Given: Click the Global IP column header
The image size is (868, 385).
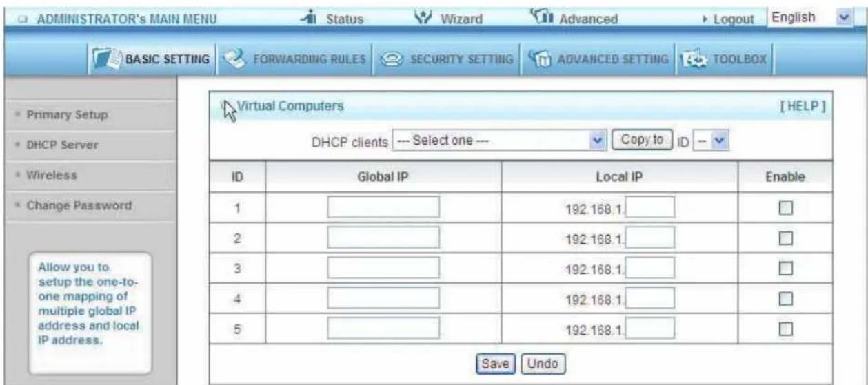Looking at the screenshot, I should coord(383,177).
